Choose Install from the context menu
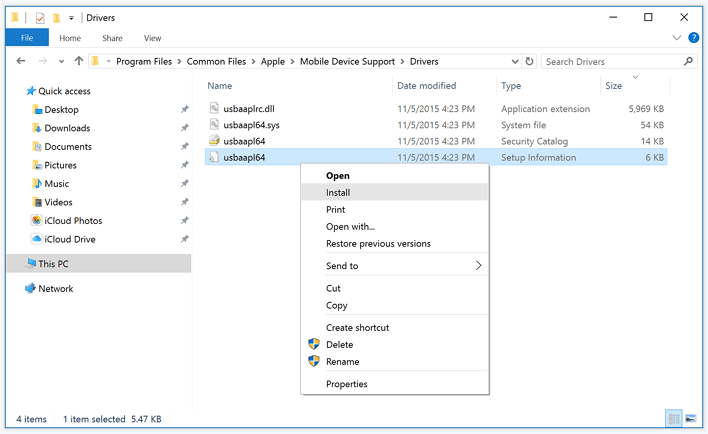The height and width of the screenshot is (434, 708). pyautogui.click(x=338, y=192)
